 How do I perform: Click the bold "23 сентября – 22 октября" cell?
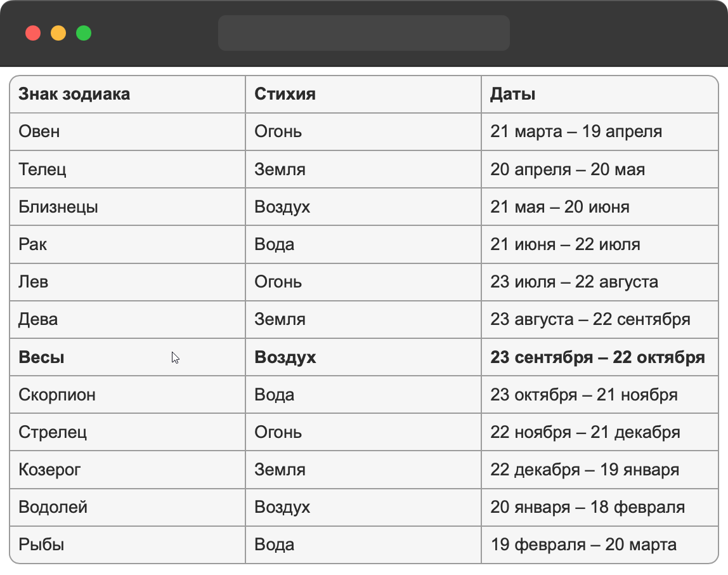point(597,357)
